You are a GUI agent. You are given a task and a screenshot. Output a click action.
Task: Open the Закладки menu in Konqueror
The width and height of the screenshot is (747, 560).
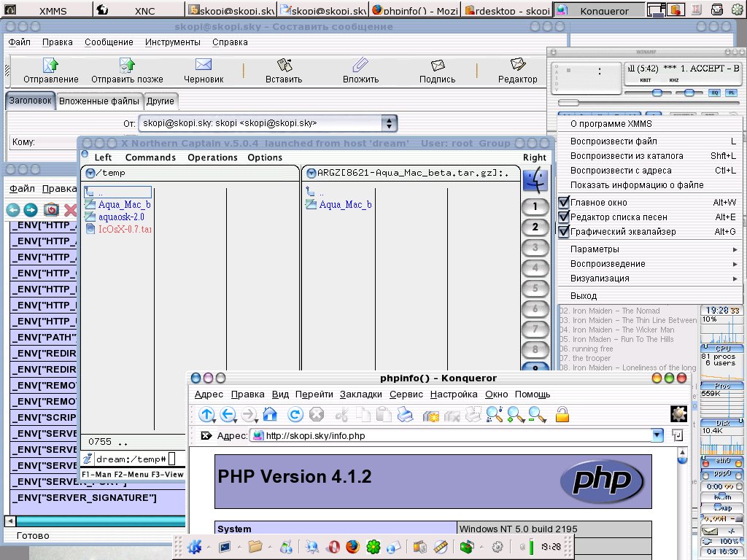point(360,394)
